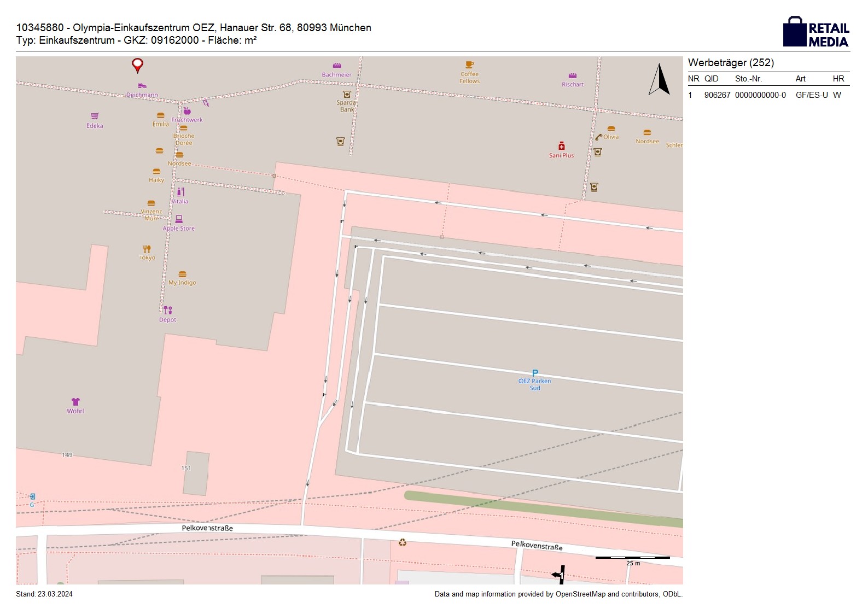The image size is (868, 614).
Task: Click the OpenStreetMap attribution text
Action: 558,594
